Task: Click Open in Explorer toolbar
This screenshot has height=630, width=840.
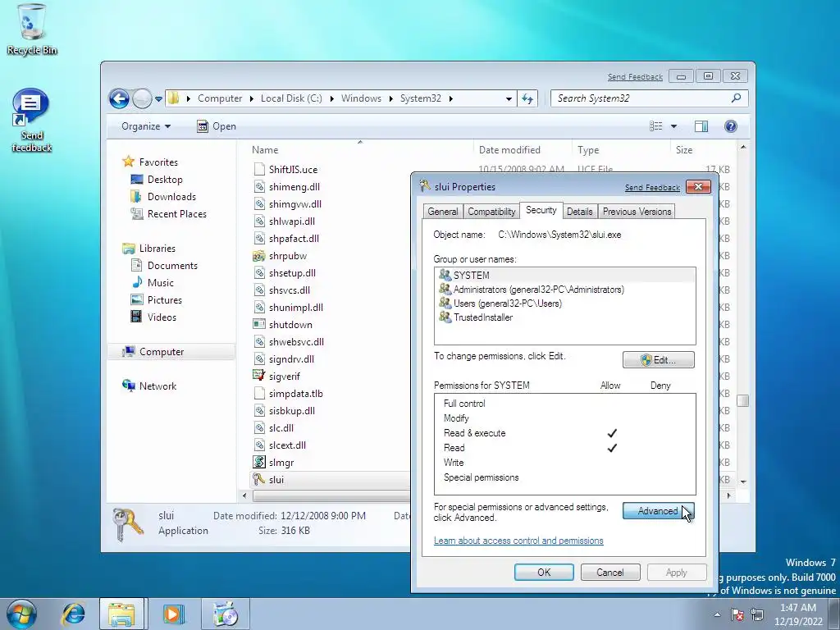Action: click(x=217, y=126)
